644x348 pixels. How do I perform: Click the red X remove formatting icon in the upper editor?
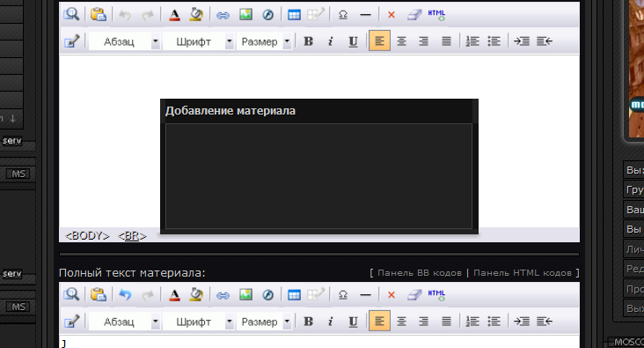pos(391,15)
